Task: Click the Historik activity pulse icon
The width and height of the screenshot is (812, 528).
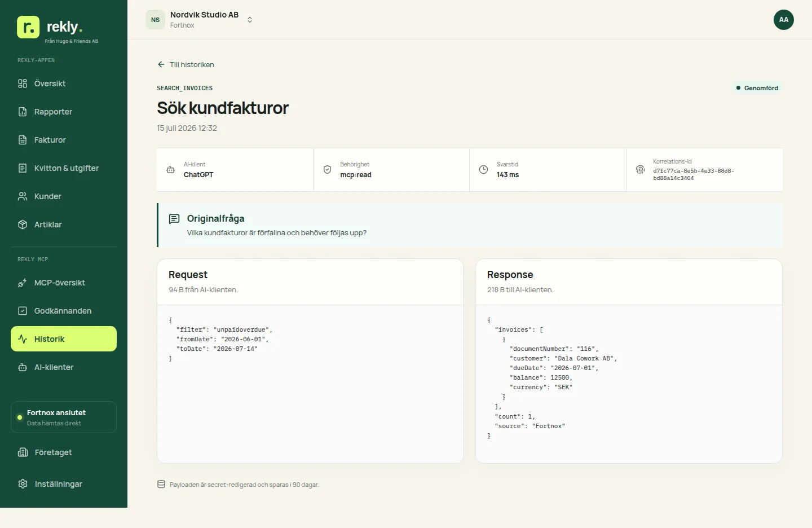Action: 23,339
